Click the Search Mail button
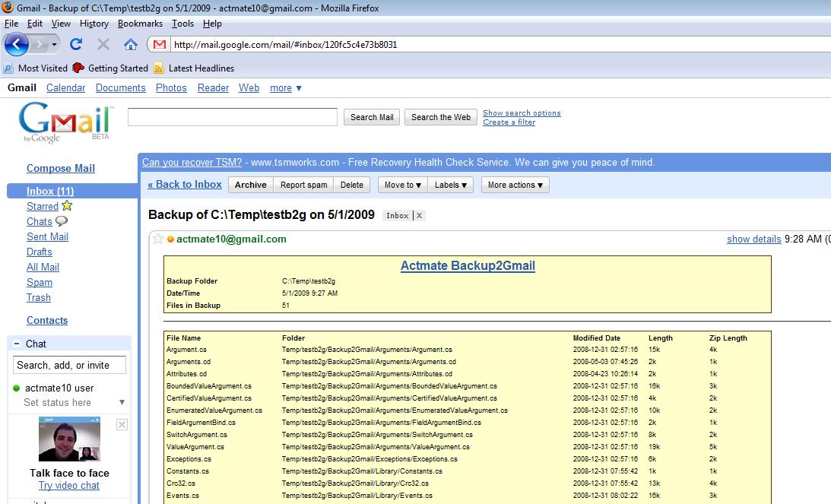 click(372, 117)
